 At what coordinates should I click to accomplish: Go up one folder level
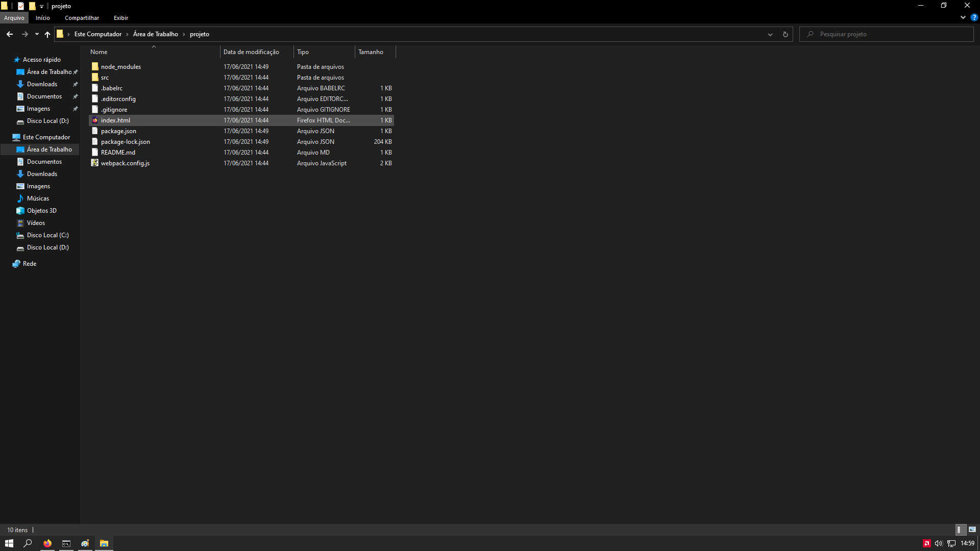47,34
